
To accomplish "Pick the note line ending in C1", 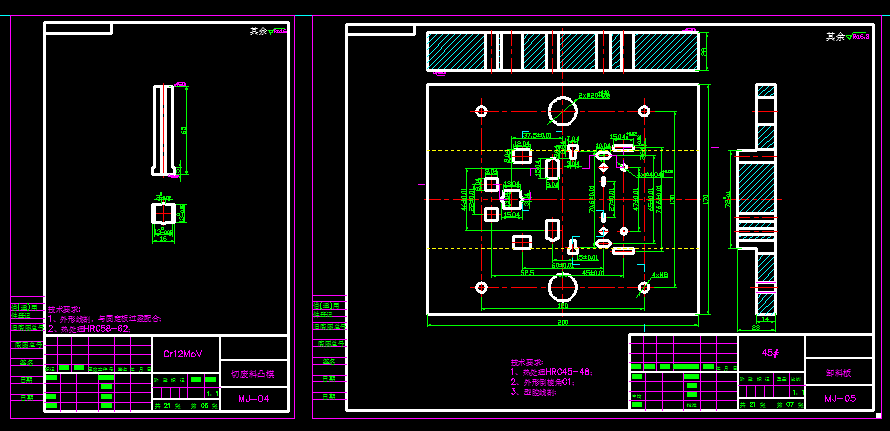I will point(543,382).
